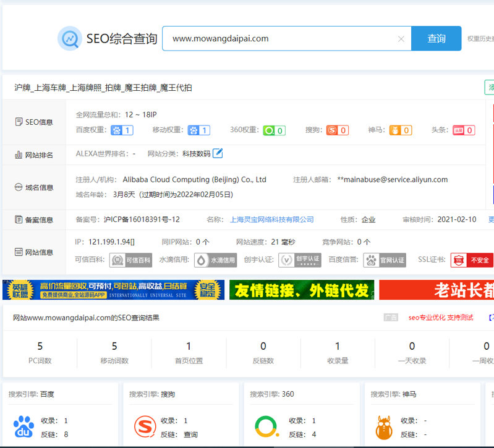The width and height of the screenshot is (494, 448).
Task: Click the 搜狗 orange rank badge
Action: (x=337, y=130)
